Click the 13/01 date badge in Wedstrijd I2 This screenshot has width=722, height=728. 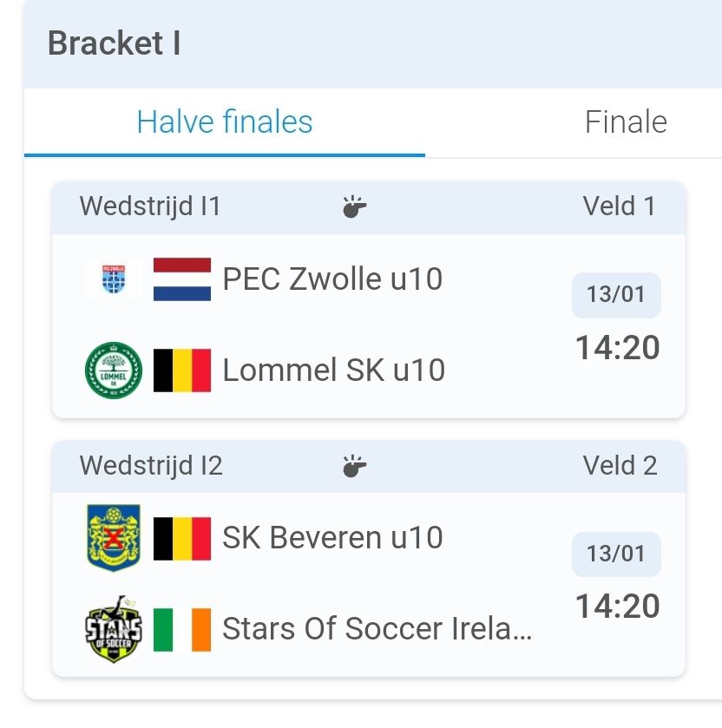[616, 554]
